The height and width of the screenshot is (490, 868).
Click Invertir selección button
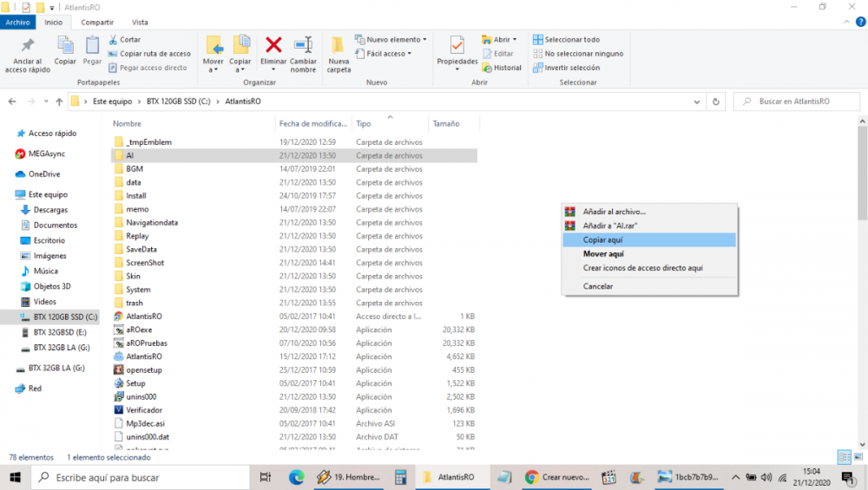[x=566, y=68]
